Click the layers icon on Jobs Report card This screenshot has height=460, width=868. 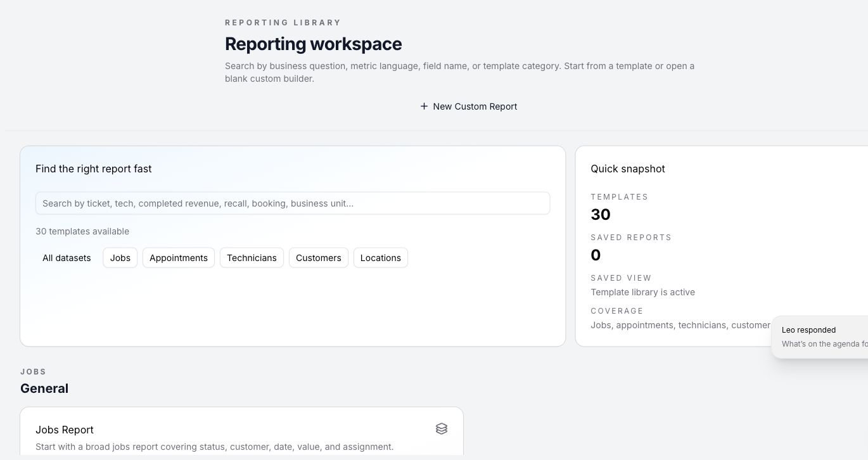click(x=442, y=429)
